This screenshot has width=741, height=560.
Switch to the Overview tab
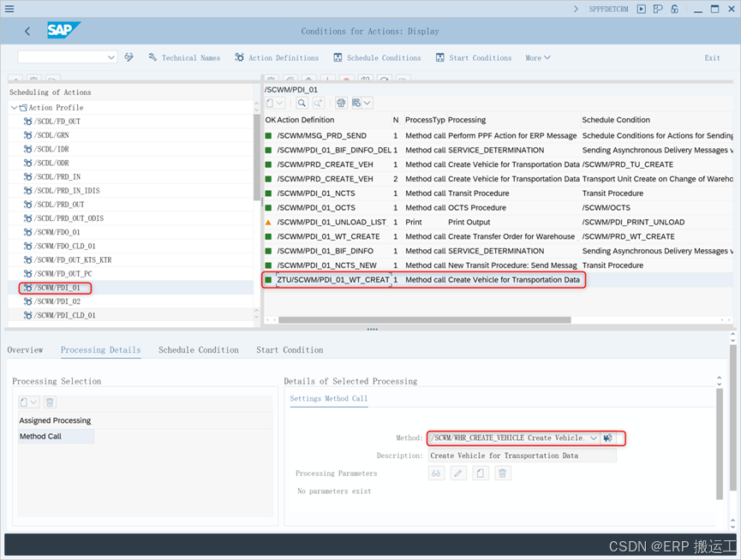[x=26, y=349]
